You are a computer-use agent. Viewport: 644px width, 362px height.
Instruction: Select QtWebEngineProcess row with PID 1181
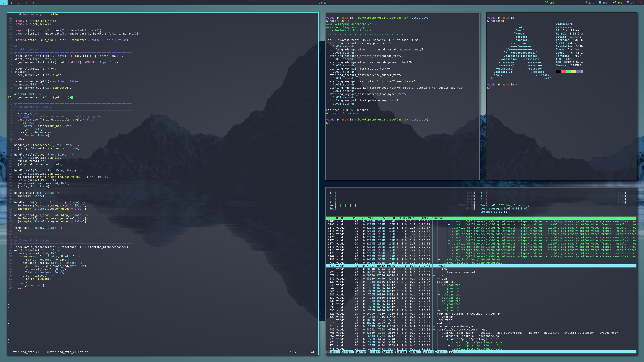[481, 221]
